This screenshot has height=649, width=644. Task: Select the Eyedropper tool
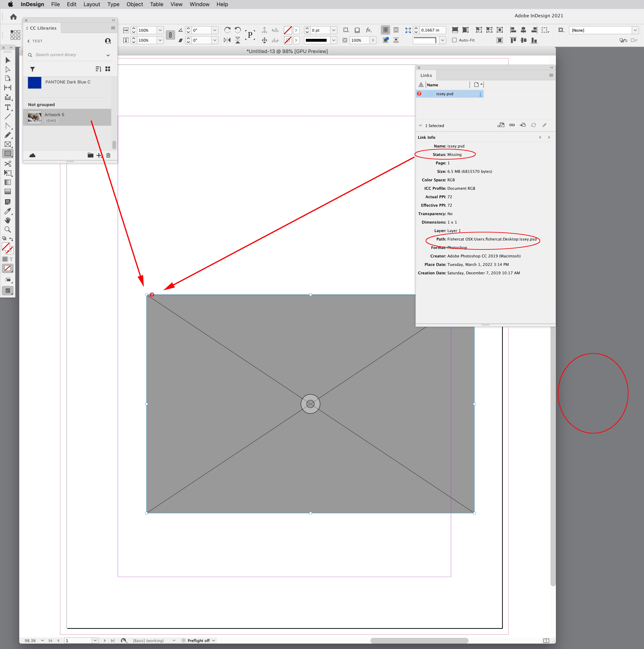[7, 211]
